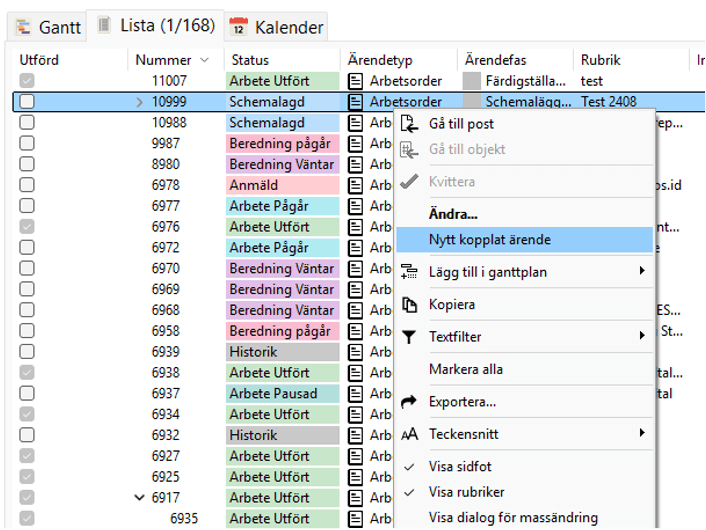Click the Status column header

(x=250, y=60)
